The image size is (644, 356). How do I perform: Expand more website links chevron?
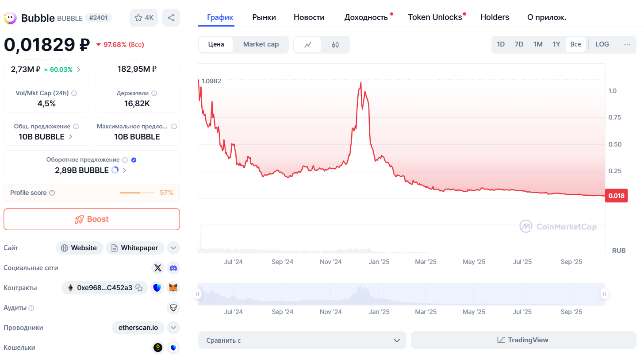173,248
